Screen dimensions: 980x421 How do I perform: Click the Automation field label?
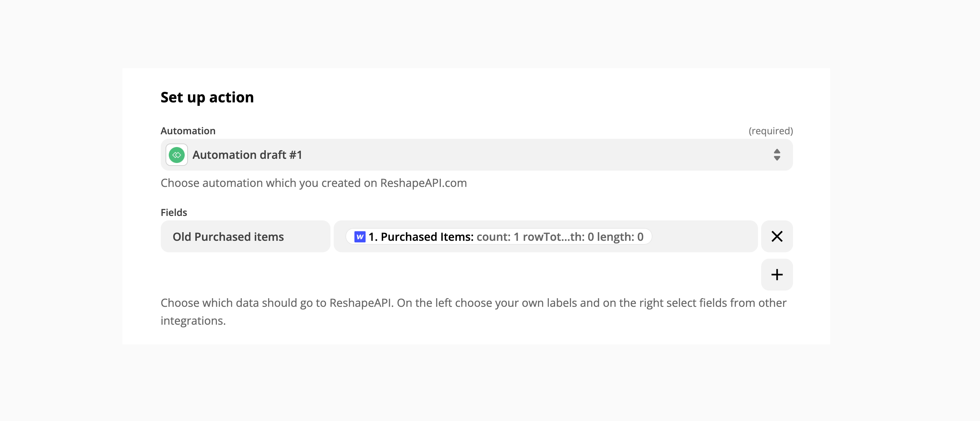tap(188, 131)
